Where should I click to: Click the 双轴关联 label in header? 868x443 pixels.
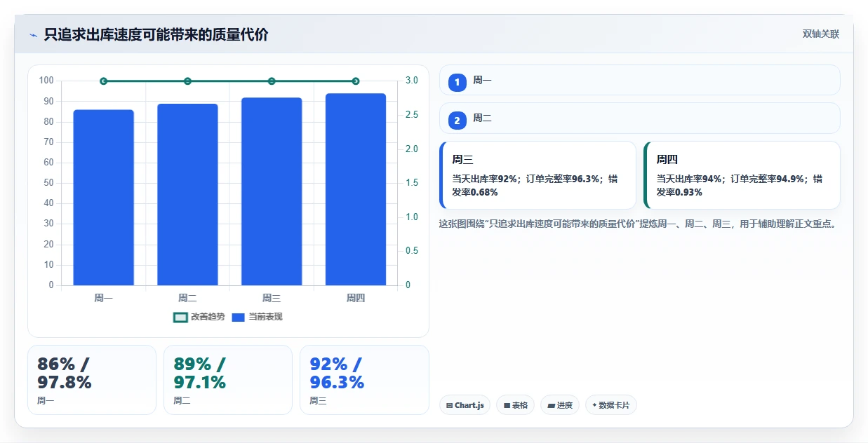coord(821,34)
